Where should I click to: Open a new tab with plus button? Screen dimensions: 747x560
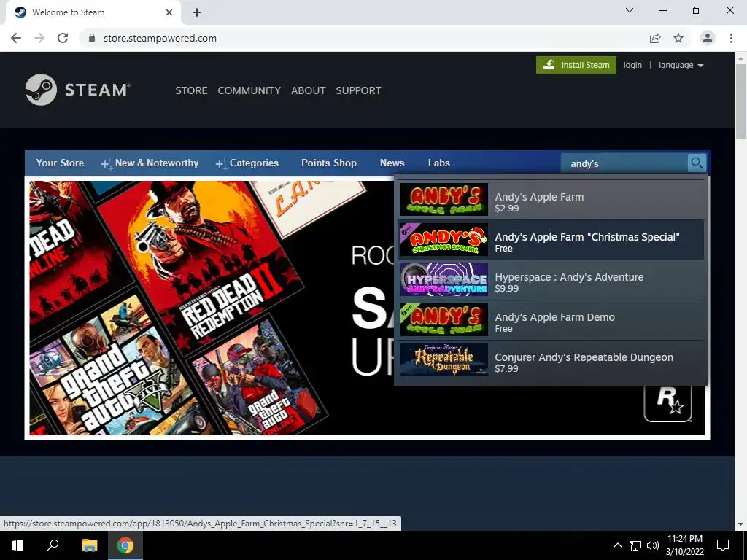[197, 12]
